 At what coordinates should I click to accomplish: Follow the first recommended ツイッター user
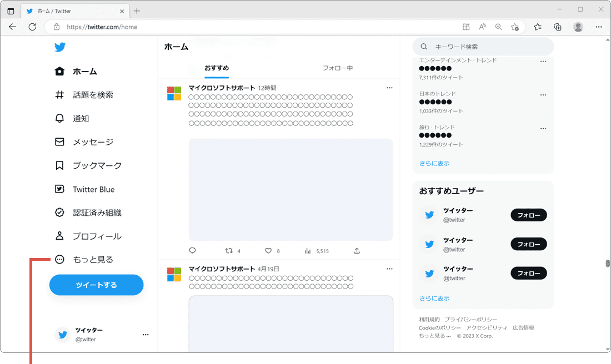(528, 215)
